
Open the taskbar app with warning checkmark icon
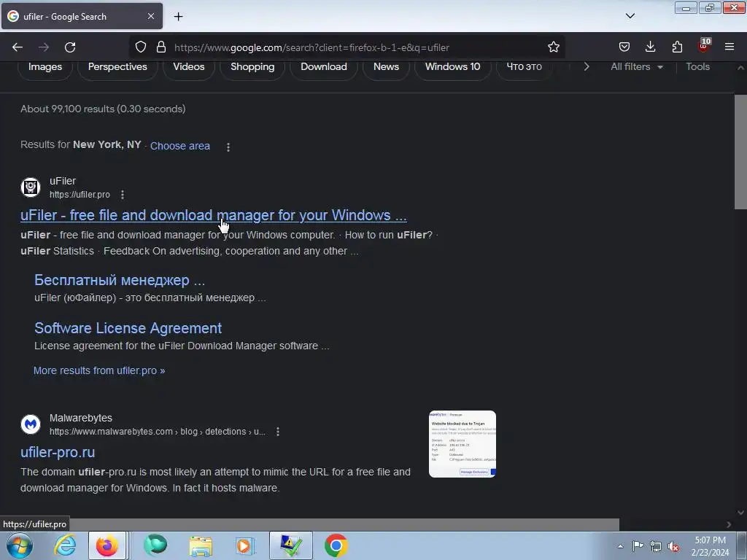click(x=291, y=545)
